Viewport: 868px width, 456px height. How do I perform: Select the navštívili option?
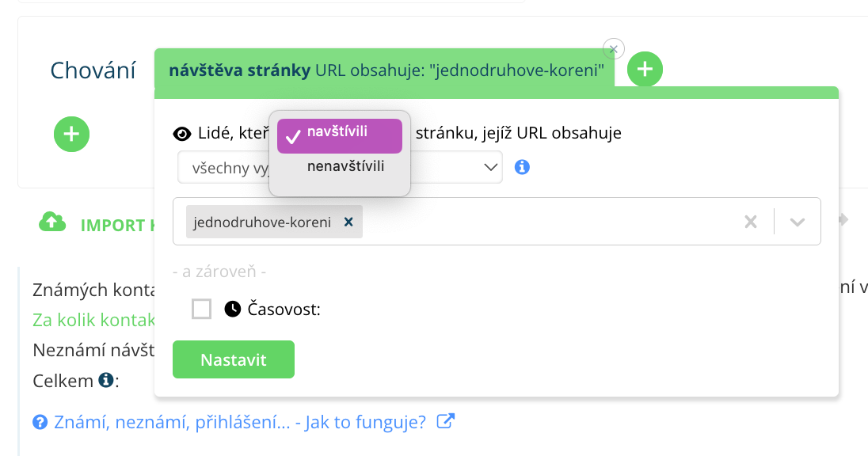[339, 133]
